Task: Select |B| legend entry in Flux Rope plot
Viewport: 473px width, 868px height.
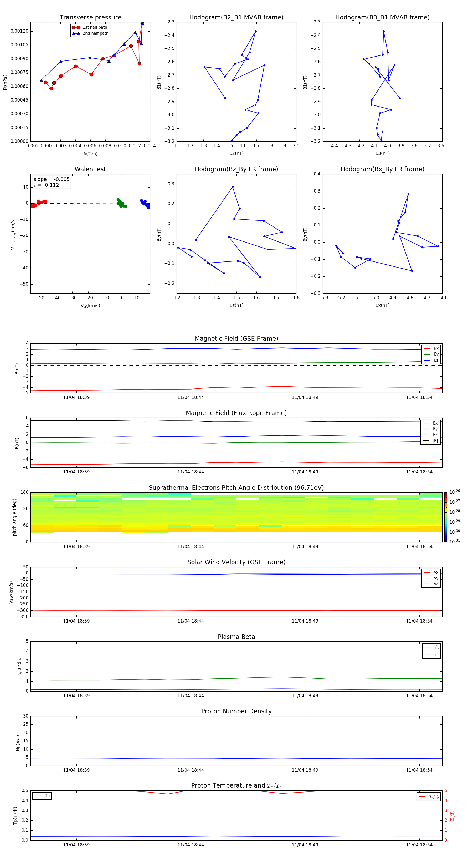Action: coord(431,441)
